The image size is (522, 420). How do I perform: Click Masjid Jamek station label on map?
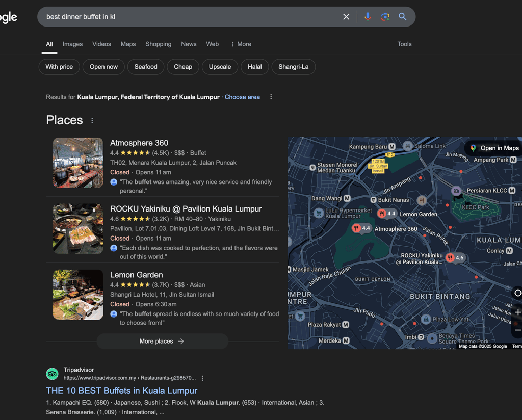coord(310,269)
